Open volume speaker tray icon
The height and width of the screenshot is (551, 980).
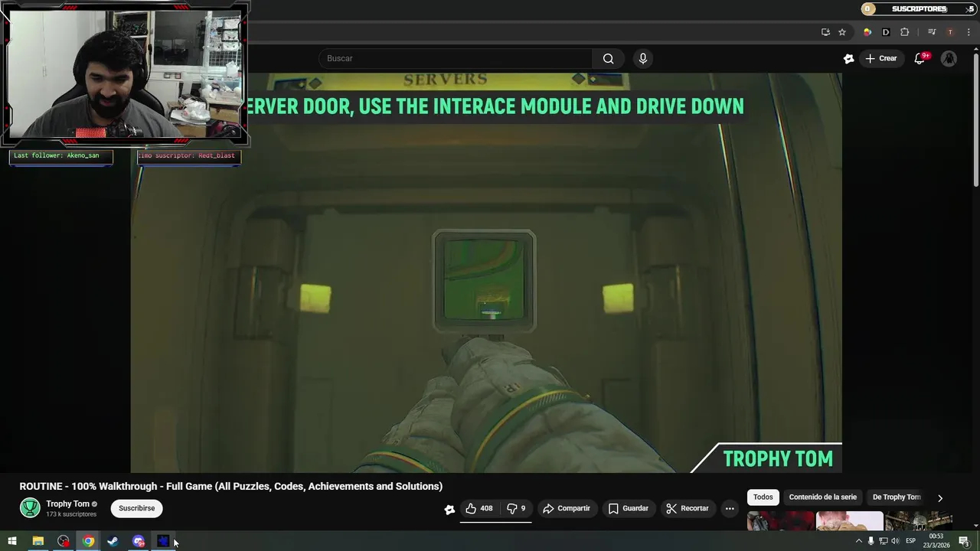click(x=895, y=541)
